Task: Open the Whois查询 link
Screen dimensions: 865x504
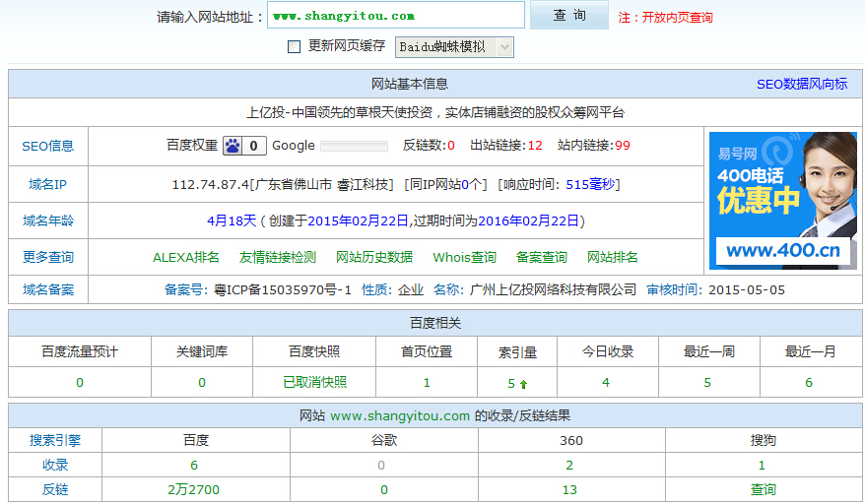Action: click(x=464, y=258)
